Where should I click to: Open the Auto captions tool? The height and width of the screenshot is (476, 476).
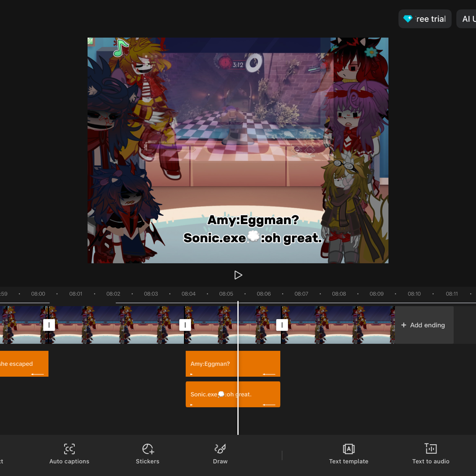pyautogui.click(x=69, y=454)
